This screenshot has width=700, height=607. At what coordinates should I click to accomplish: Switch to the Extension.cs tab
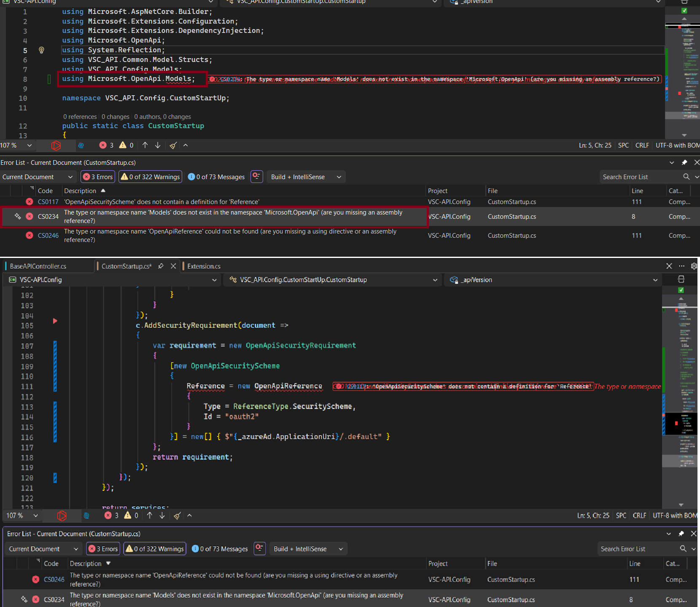coord(204,266)
